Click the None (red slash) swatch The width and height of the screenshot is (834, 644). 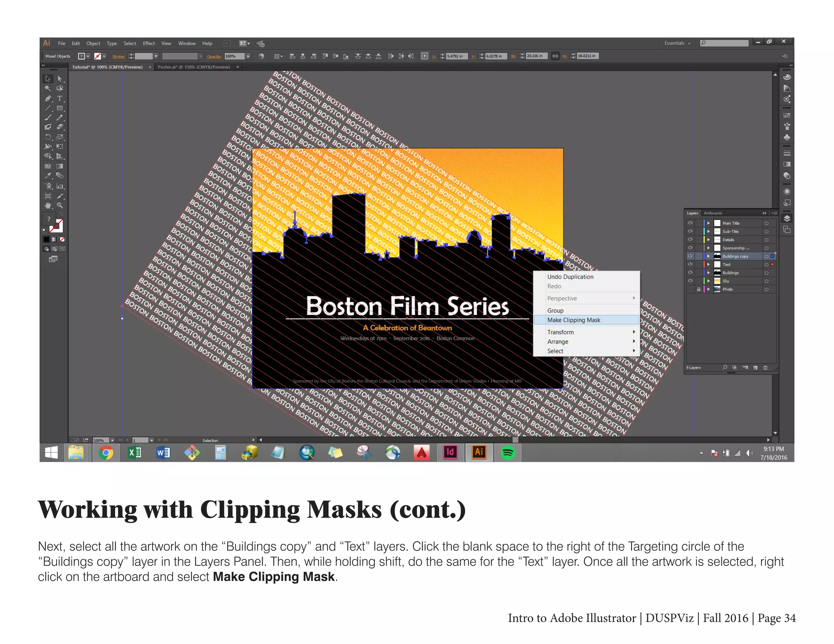coord(62,239)
